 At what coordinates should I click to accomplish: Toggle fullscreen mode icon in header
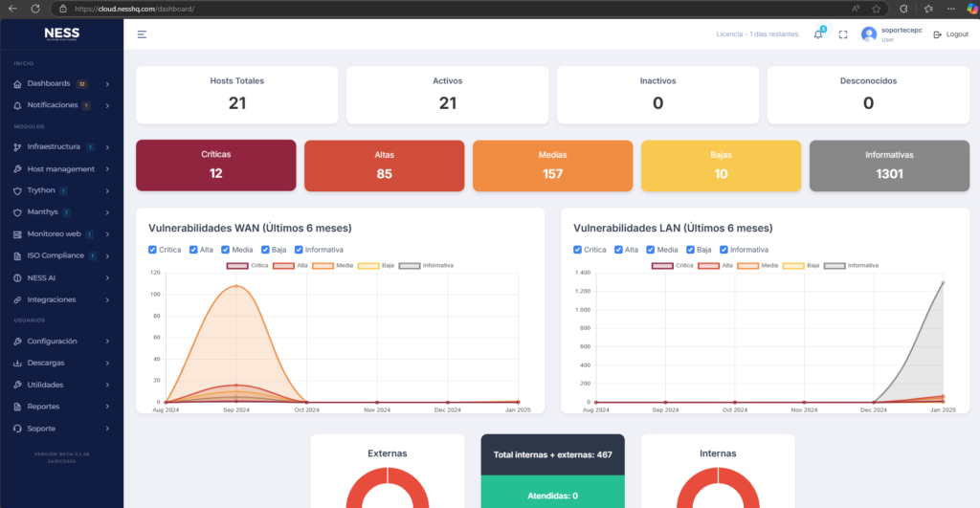pyautogui.click(x=843, y=34)
